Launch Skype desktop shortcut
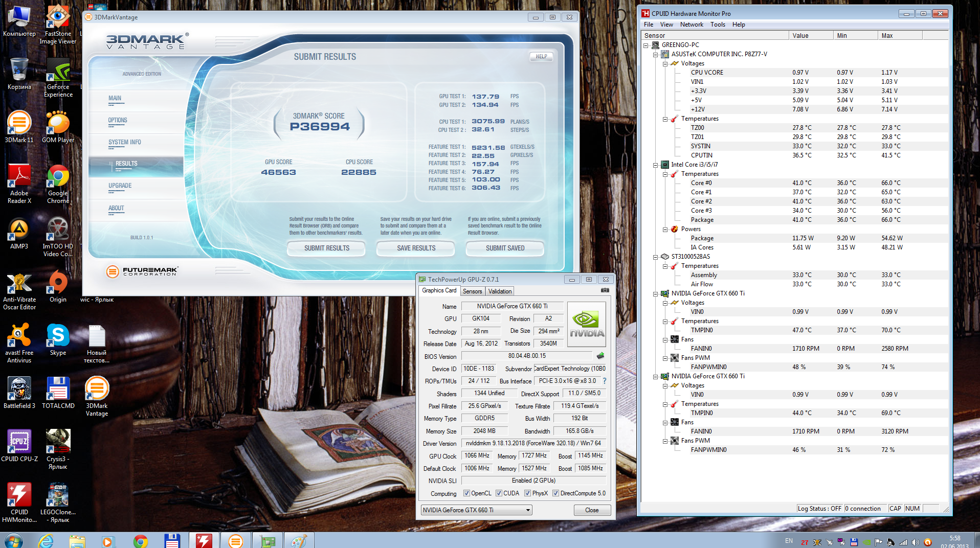This screenshot has height=548, width=980. pyautogui.click(x=58, y=339)
